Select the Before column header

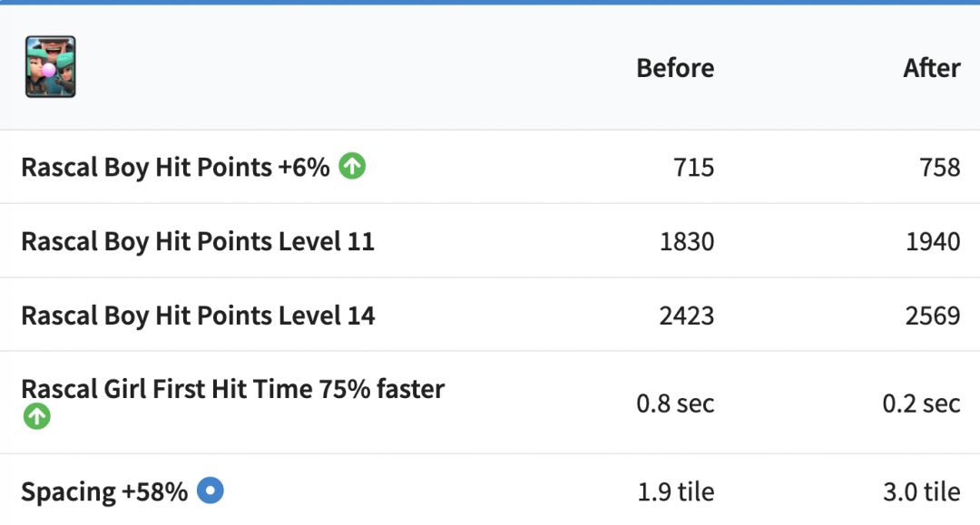[675, 68]
